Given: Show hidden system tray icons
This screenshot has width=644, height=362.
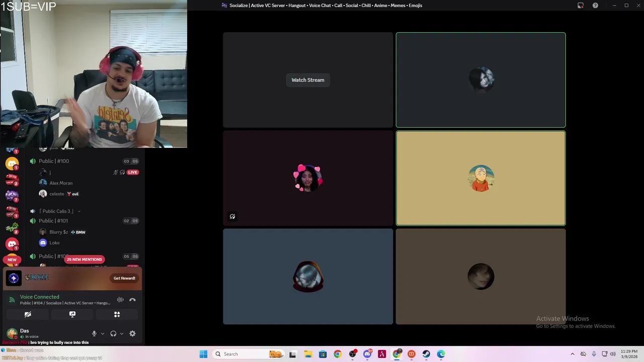Looking at the screenshot, I should pos(573,354).
